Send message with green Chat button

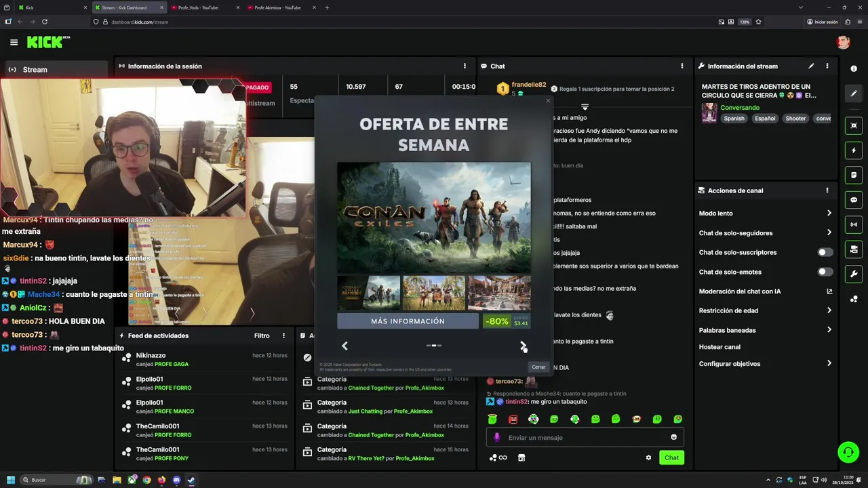tap(671, 457)
